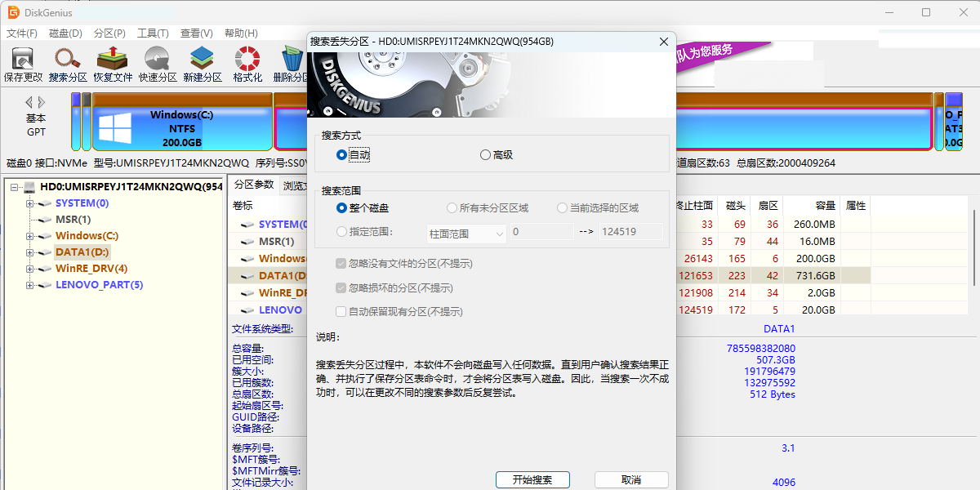Expand the LENOVO_PART(5) tree node

click(x=30, y=285)
